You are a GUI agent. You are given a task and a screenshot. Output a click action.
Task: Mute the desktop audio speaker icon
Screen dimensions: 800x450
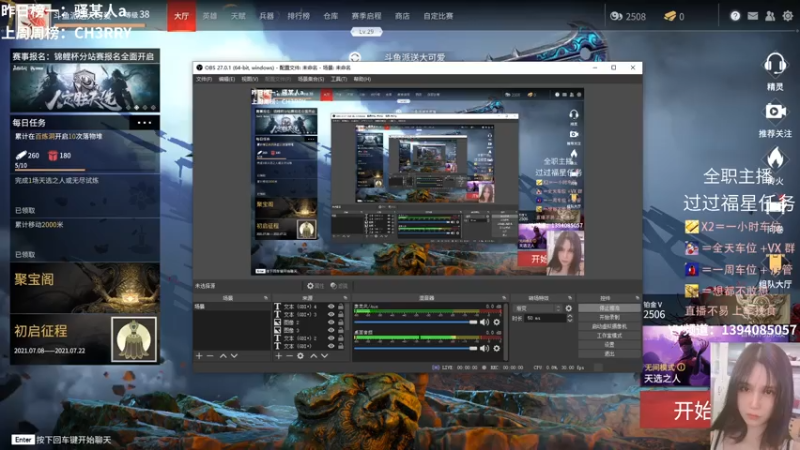[x=484, y=348]
